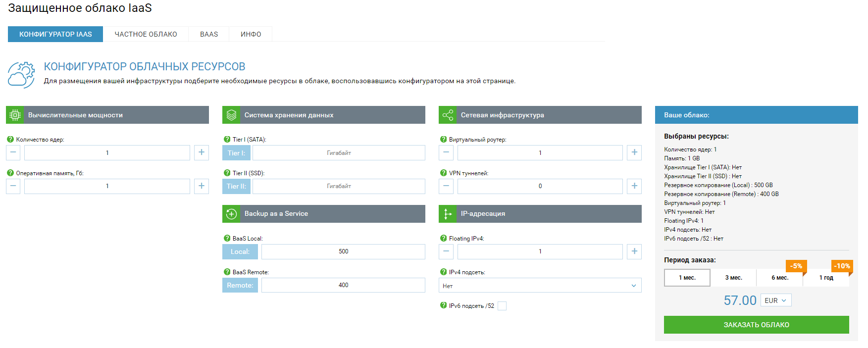
Task: Click the ЗАКАЗАТЬ ОБЛАКО button
Action: tap(756, 325)
